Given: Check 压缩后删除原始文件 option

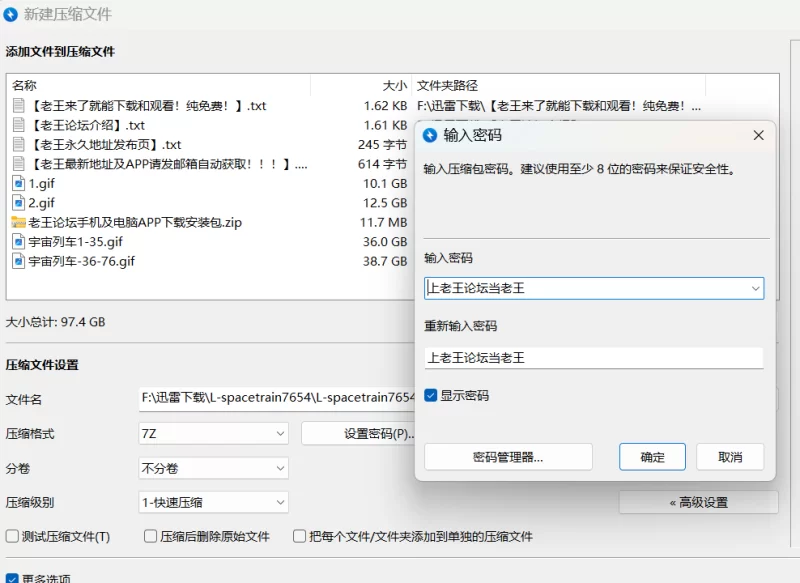Looking at the screenshot, I should [x=151, y=536].
